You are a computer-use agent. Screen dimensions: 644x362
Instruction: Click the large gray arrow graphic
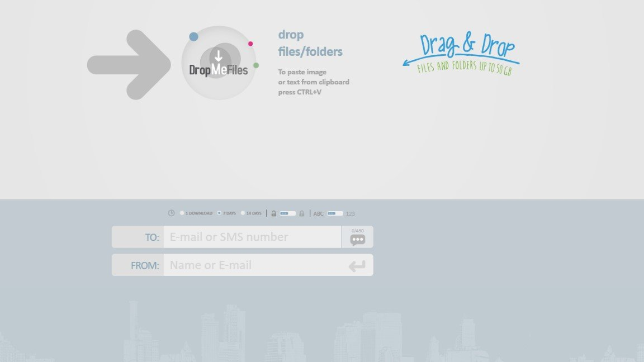click(129, 65)
